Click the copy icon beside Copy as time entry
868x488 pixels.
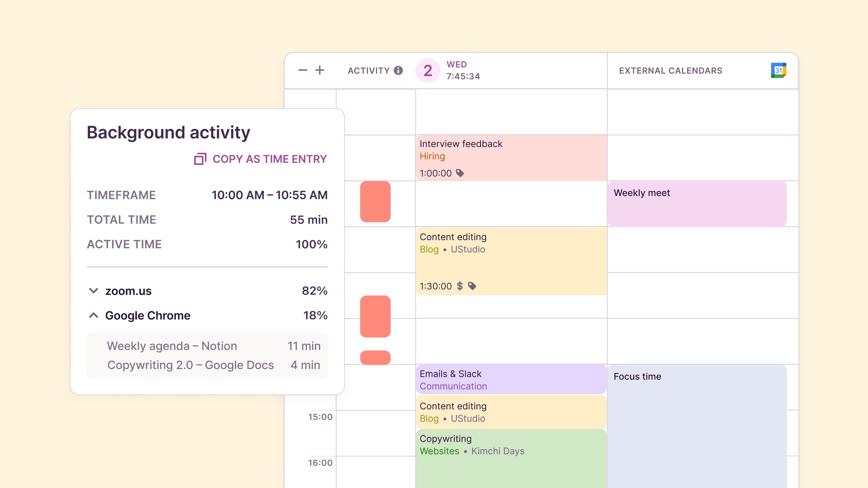(x=200, y=159)
